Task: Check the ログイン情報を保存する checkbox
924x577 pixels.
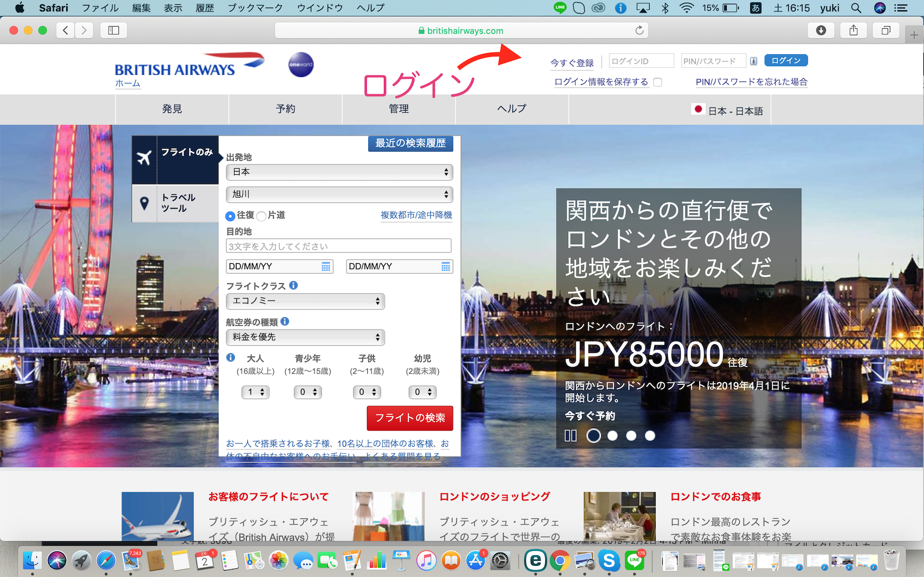Action: pyautogui.click(x=658, y=83)
